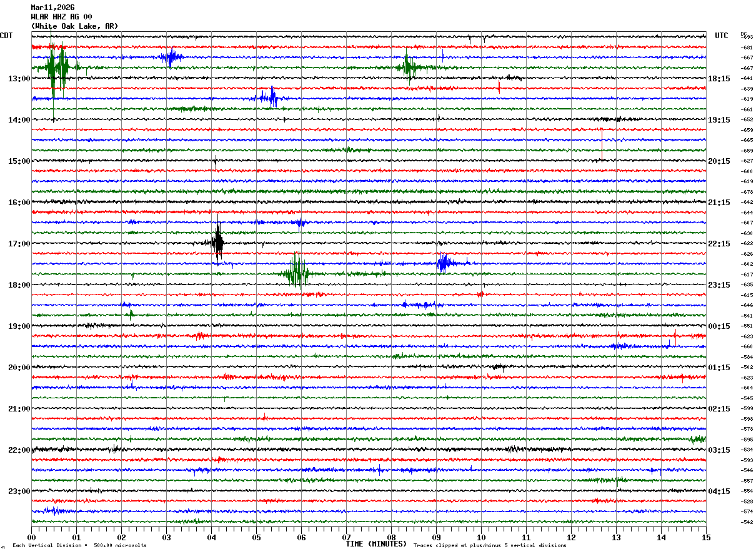Click minute tick label 11 on x-axis
The width and height of the screenshot is (756, 554).
pos(526,537)
